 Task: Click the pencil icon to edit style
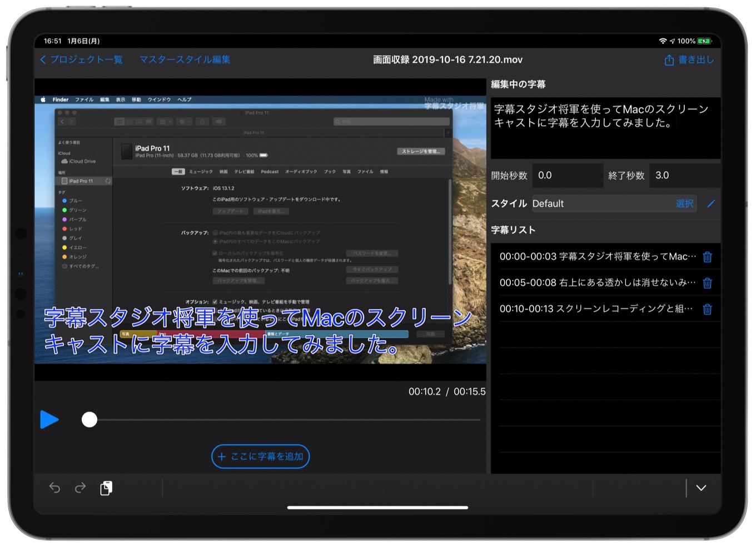coord(711,203)
